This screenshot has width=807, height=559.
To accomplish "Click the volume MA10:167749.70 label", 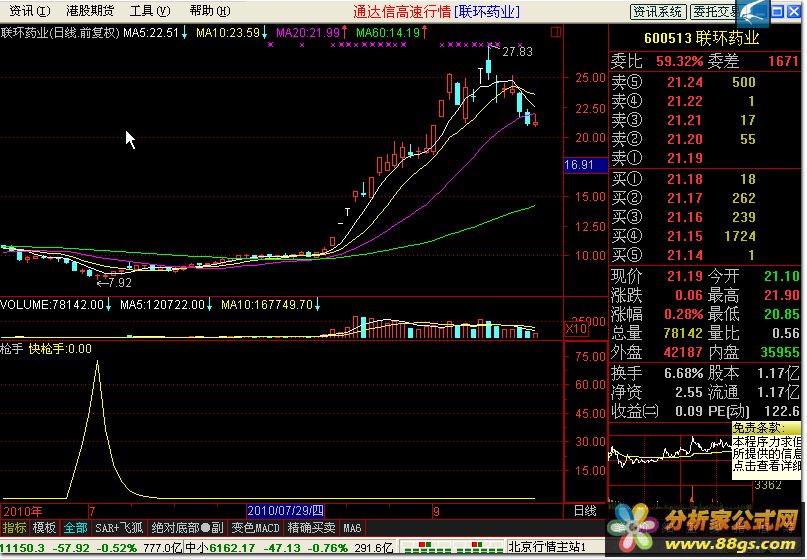I will tap(271, 305).
